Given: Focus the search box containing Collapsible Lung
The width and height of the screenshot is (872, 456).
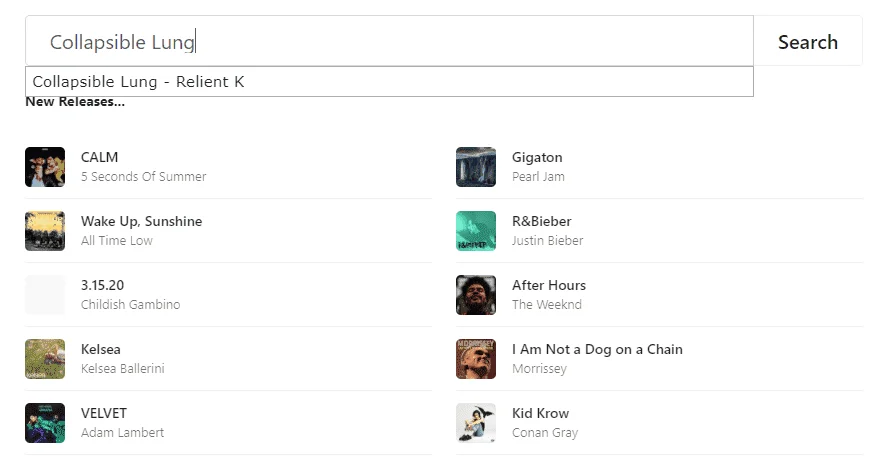Looking at the screenshot, I should click(x=389, y=41).
